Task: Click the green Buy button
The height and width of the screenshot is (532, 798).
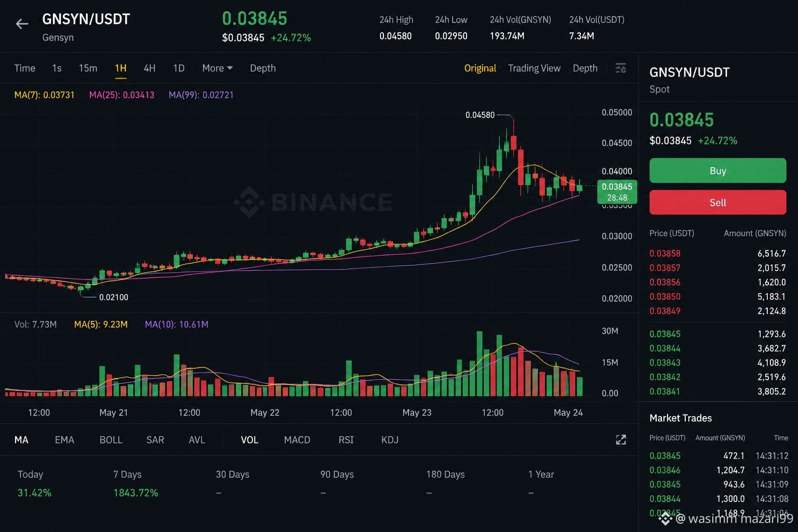Action: click(x=717, y=170)
